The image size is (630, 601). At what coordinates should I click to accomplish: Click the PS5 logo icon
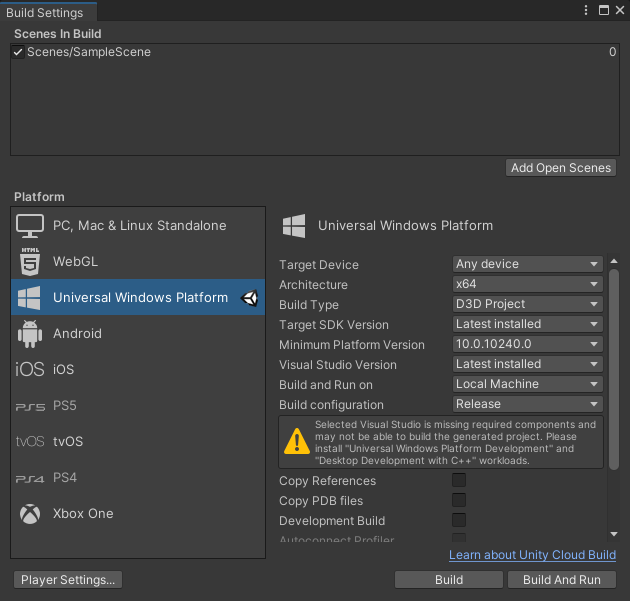coord(30,407)
